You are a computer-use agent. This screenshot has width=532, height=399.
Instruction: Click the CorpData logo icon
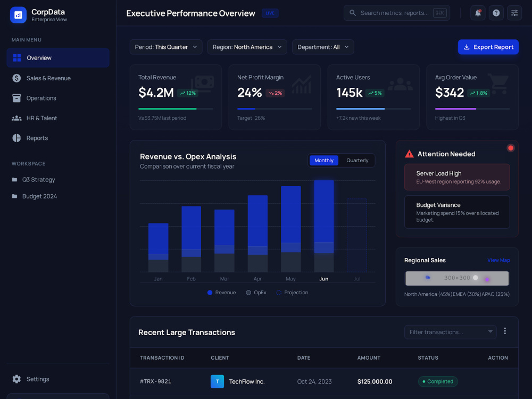point(18,15)
